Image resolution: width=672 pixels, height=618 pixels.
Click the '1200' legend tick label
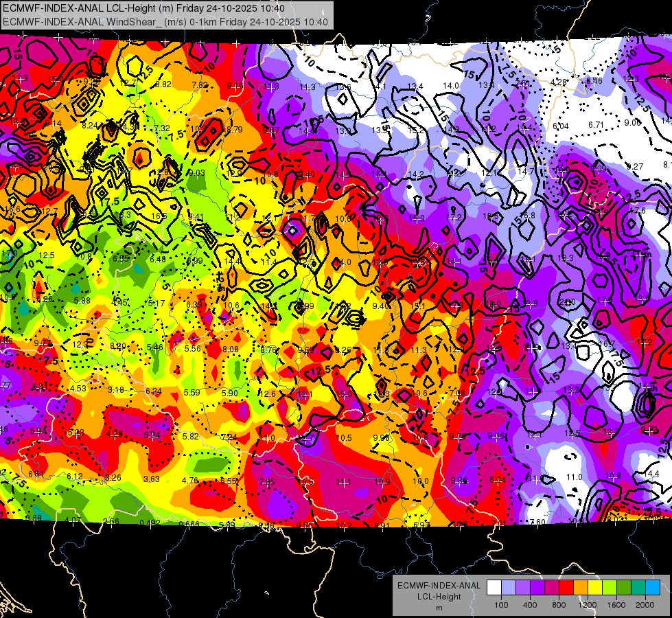[x=587, y=605]
